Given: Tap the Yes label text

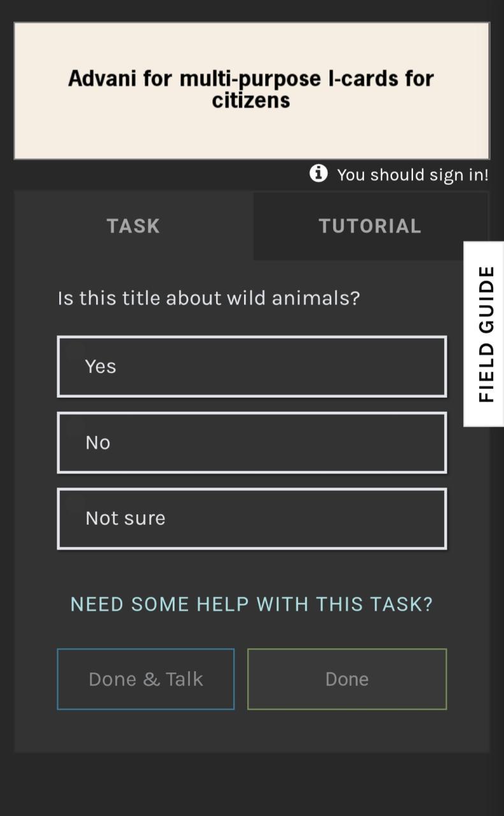Looking at the screenshot, I should pyautogui.click(x=101, y=367).
